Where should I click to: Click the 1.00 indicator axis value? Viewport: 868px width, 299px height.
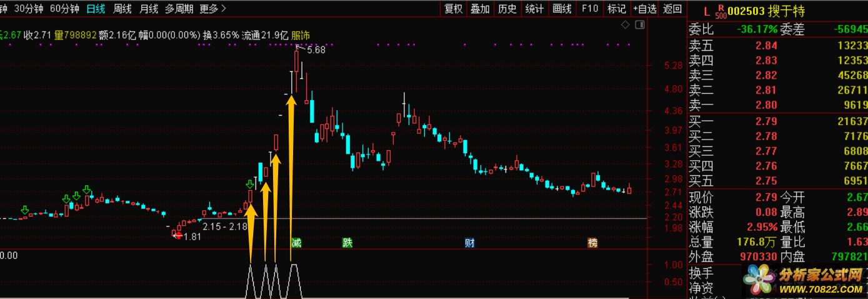coord(673,265)
